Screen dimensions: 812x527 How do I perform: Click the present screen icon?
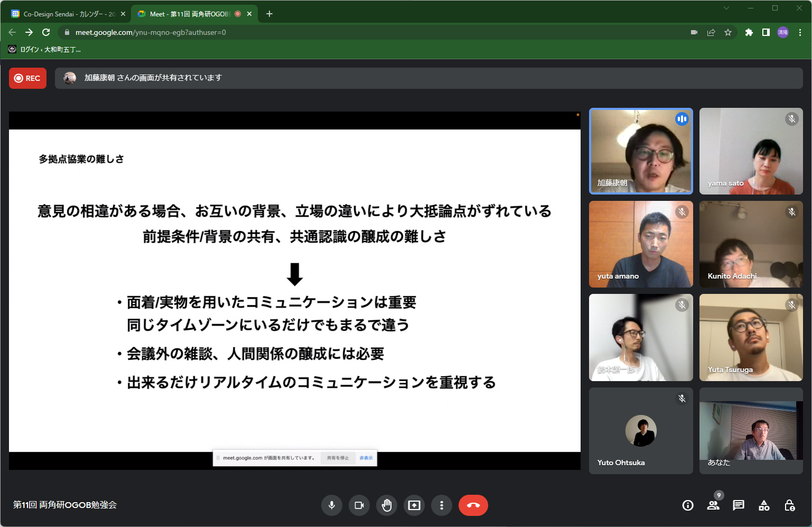[x=414, y=505]
